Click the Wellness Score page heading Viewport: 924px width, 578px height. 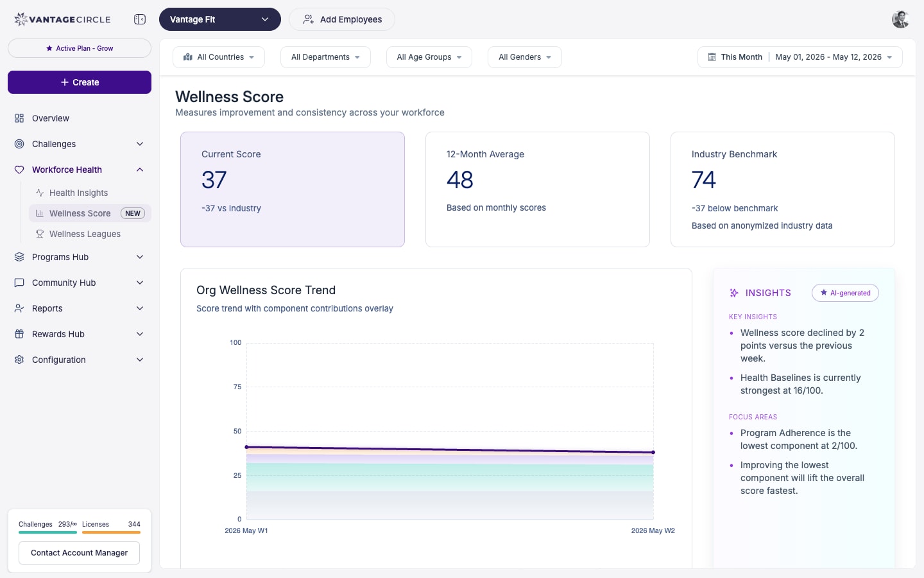229,96
